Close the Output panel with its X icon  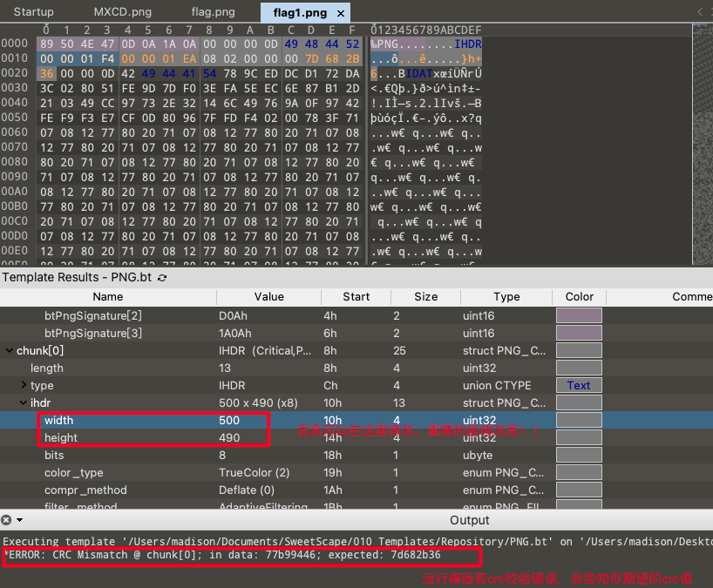6,520
